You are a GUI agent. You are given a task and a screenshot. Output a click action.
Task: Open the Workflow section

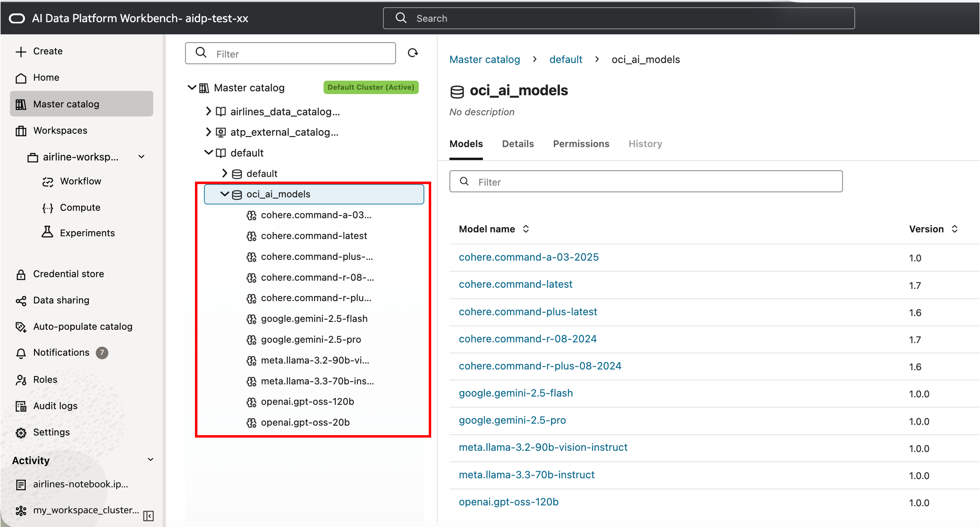click(80, 181)
